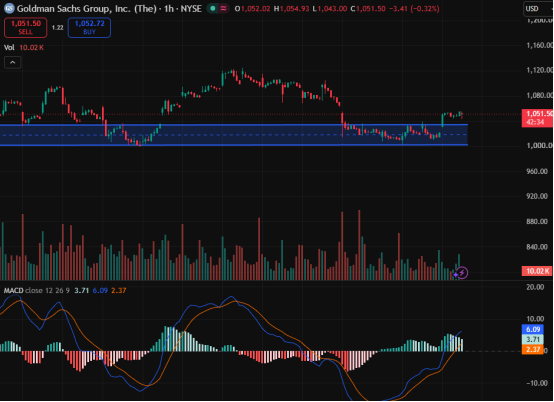Click the 880.00 price axis label
Viewport: 554px width, 402px height.
537,221
